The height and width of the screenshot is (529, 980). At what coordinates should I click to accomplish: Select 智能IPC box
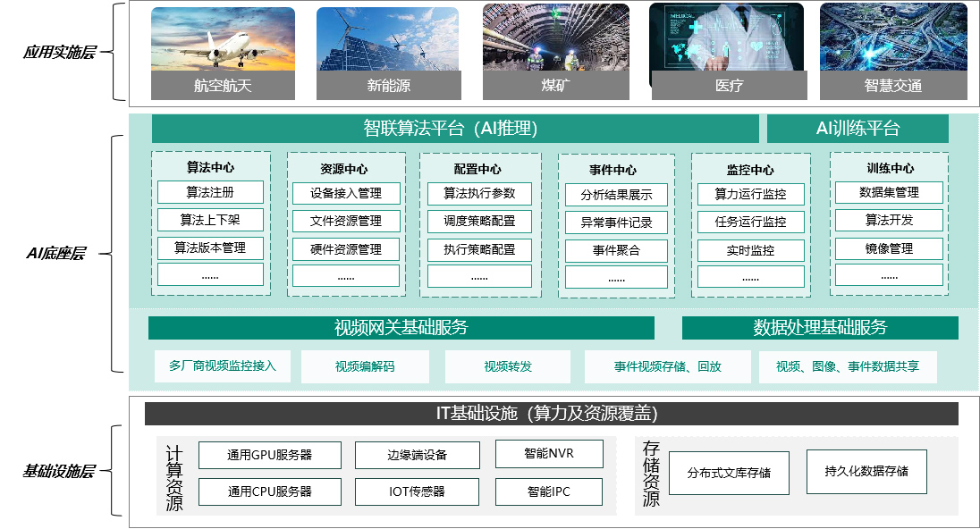pos(549,492)
